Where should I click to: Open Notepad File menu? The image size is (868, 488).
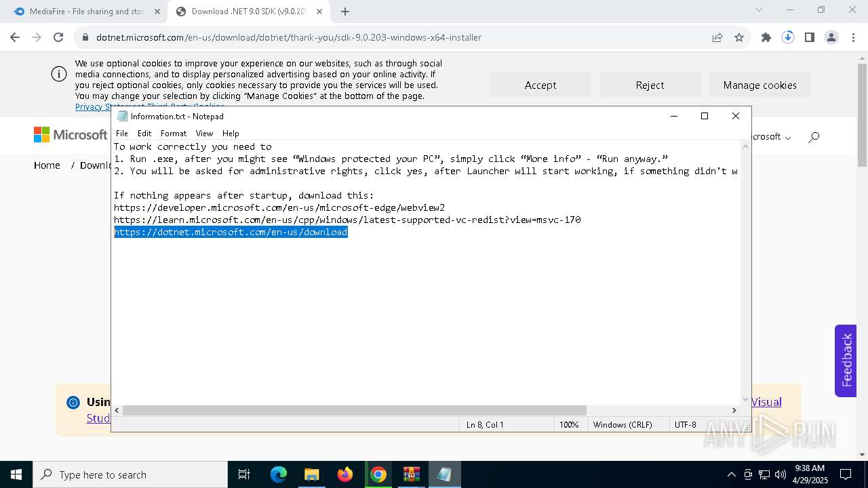121,134
